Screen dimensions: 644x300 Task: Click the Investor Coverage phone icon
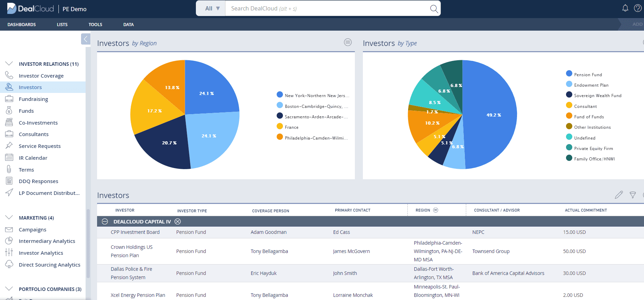click(9, 75)
